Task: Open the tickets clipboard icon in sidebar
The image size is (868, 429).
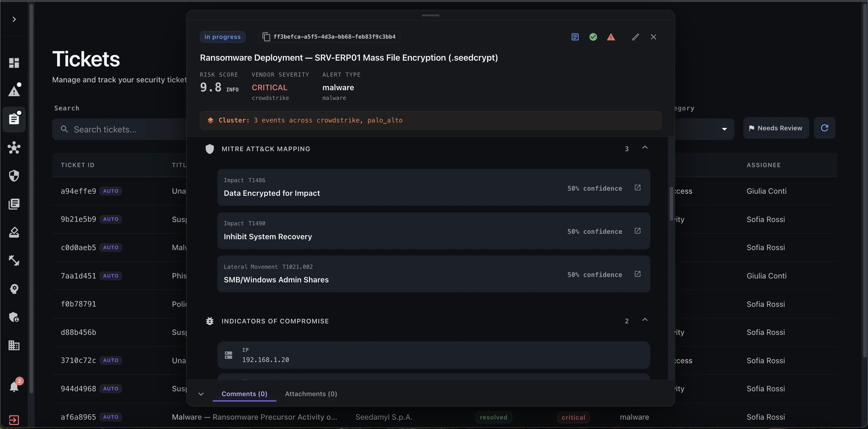Action: (x=14, y=119)
